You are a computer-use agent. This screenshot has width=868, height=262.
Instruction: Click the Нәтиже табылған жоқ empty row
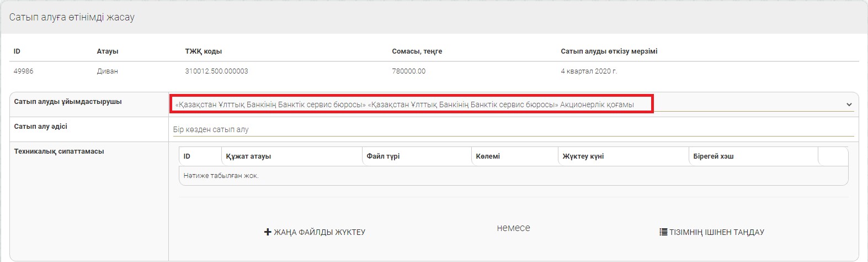(x=221, y=176)
